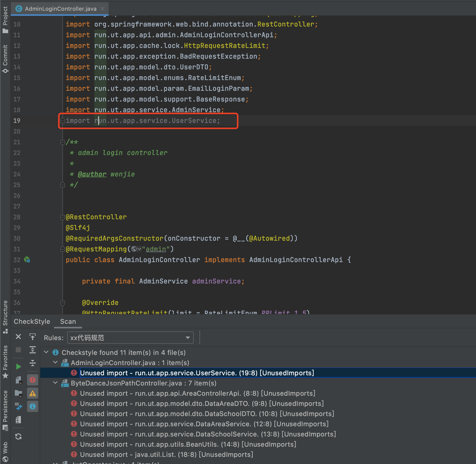Select Unused import java.util.List result
476x464 pixels.
tap(166, 454)
